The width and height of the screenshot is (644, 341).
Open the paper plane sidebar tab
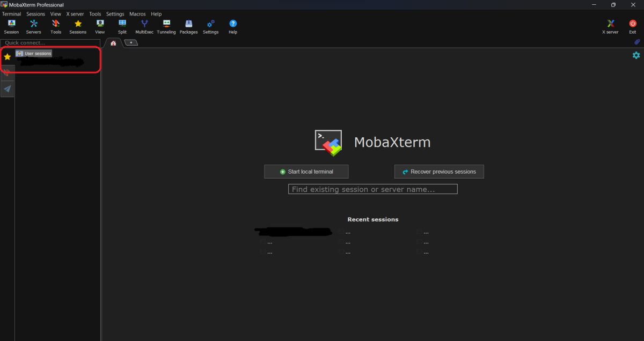point(8,89)
